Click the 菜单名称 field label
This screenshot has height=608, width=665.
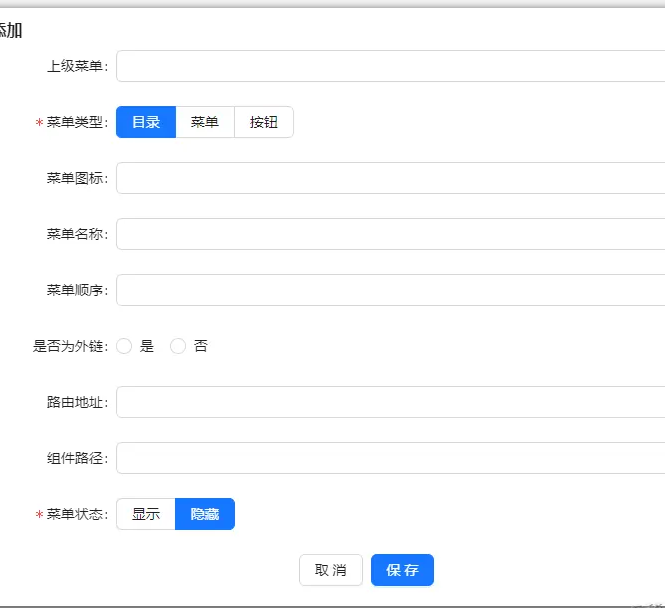[76, 235]
